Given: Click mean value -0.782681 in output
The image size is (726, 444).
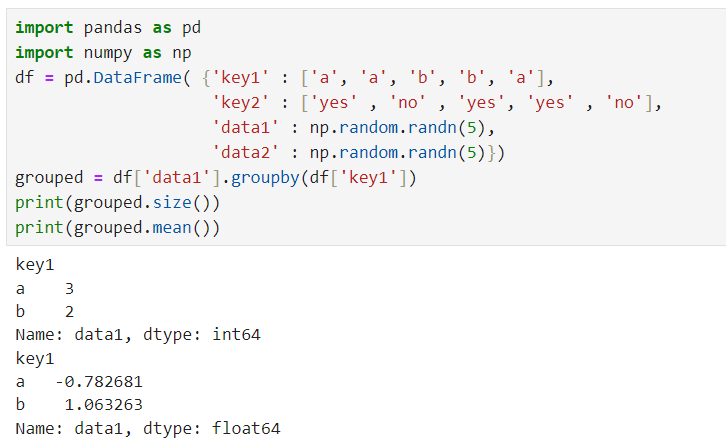Looking at the screenshot, I should 99,382.
